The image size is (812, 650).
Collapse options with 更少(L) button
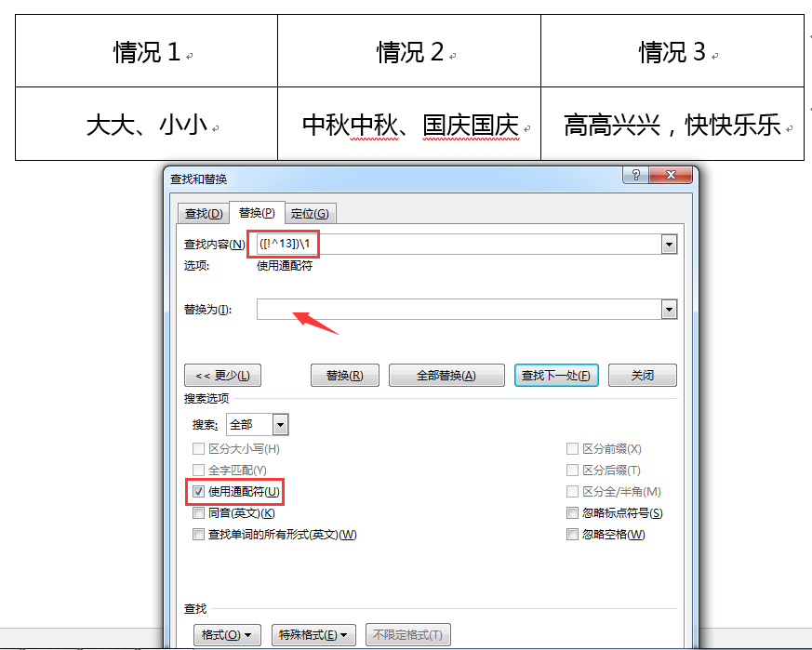pos(222,375)
